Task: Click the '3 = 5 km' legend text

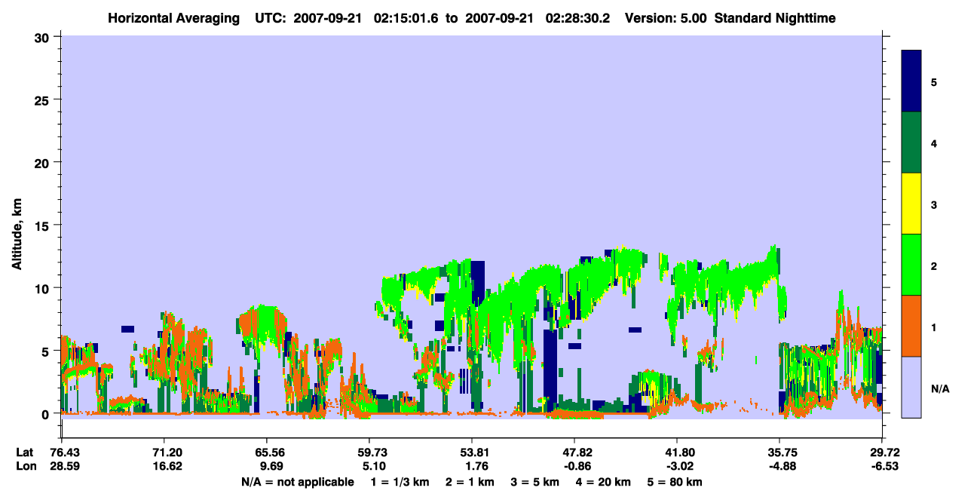Action: tap(536, 481)
